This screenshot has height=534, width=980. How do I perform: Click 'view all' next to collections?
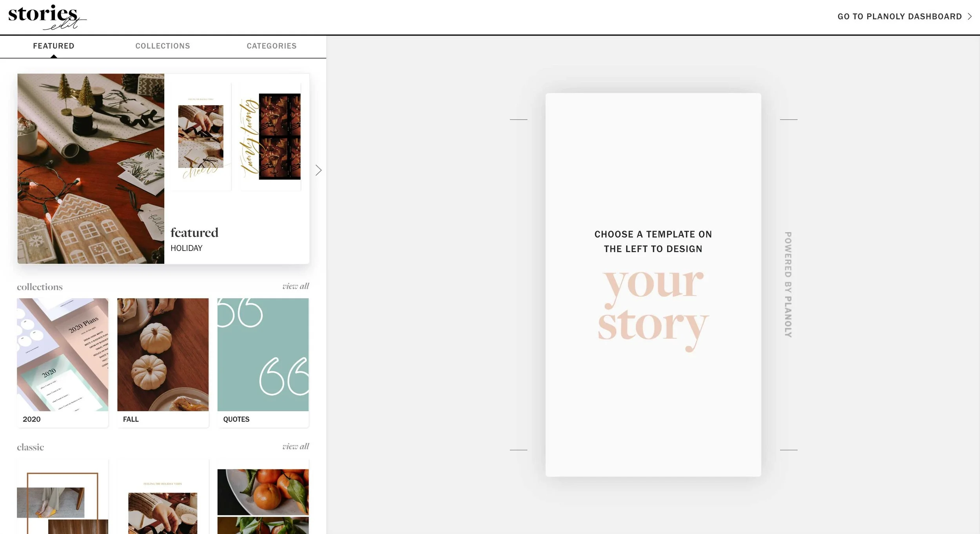click(296, 286)
